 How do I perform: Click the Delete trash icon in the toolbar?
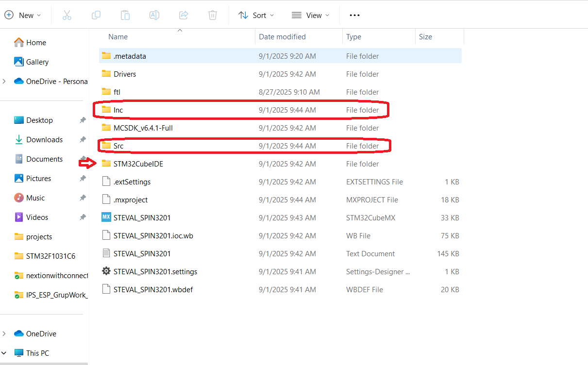pyautogui.click(x=212, y=15)
